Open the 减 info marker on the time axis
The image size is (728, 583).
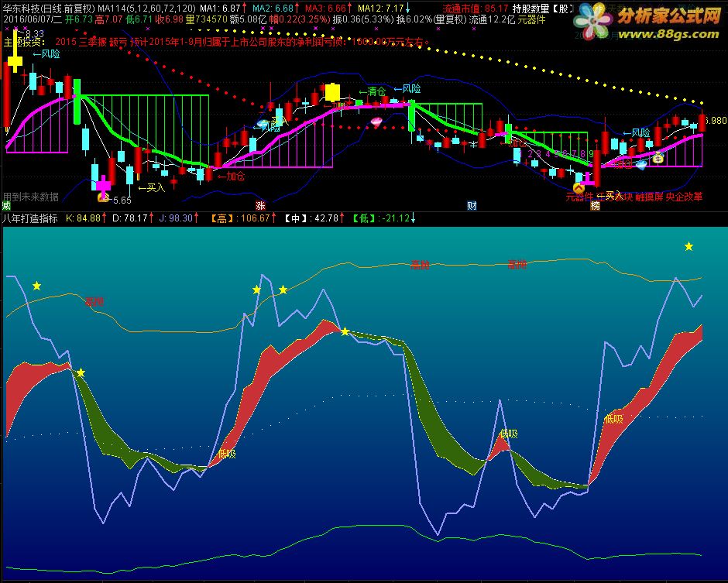[x=6, y=205]
